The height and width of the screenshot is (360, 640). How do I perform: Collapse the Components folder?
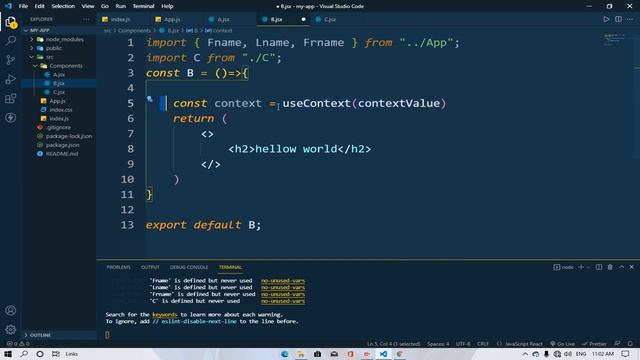coord(36,66)
